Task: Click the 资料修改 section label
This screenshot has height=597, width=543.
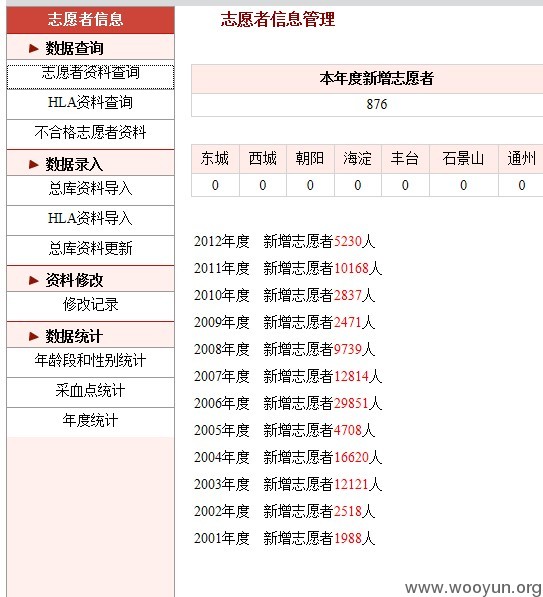Action: click(x=75, y=280)
